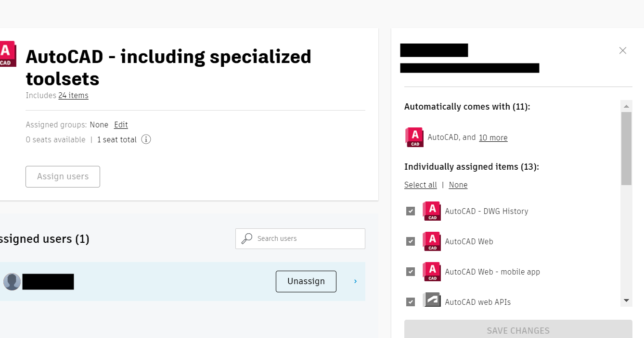
Task: Edit the assigned groups
Action: [x=121, y=125]
